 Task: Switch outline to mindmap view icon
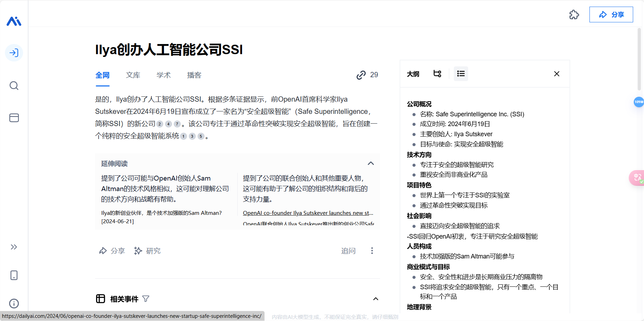[x=437, y=74]
